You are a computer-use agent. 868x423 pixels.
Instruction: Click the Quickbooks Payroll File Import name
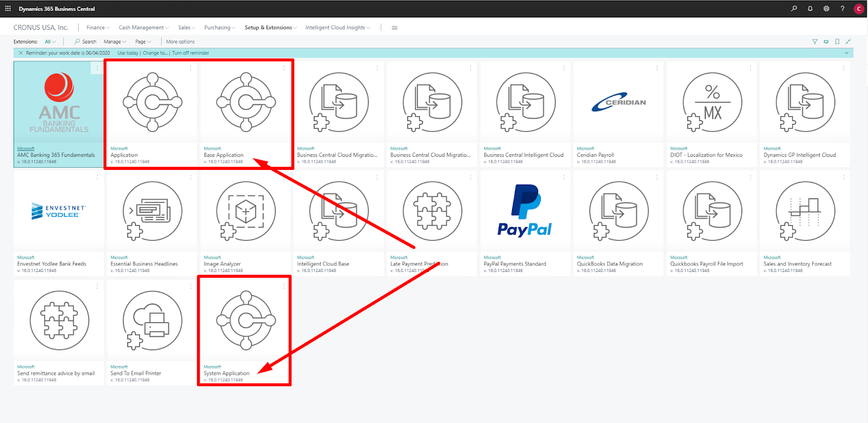pyautogui.click(x=706, y=264)
